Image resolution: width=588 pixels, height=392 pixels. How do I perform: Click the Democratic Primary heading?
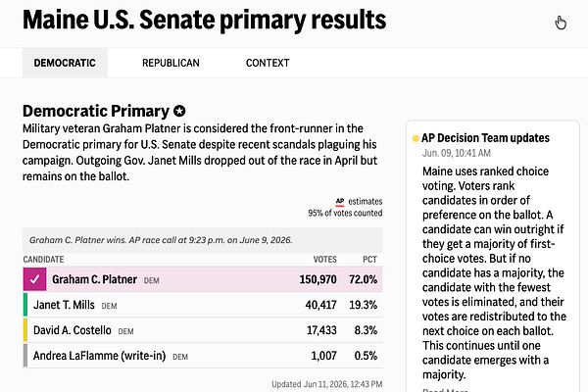coord(96,111)
